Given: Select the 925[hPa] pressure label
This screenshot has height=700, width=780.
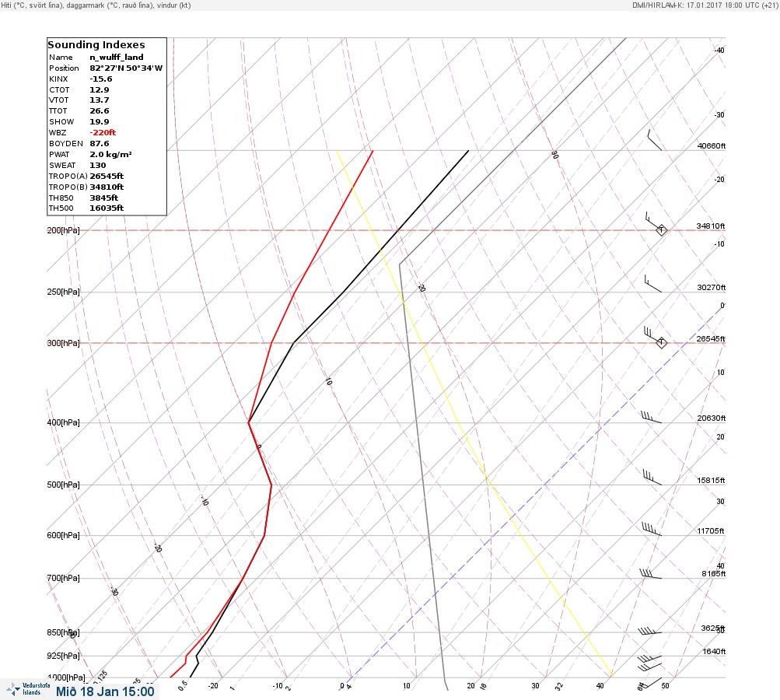Looking at the screenshot, I should point(63,656).
